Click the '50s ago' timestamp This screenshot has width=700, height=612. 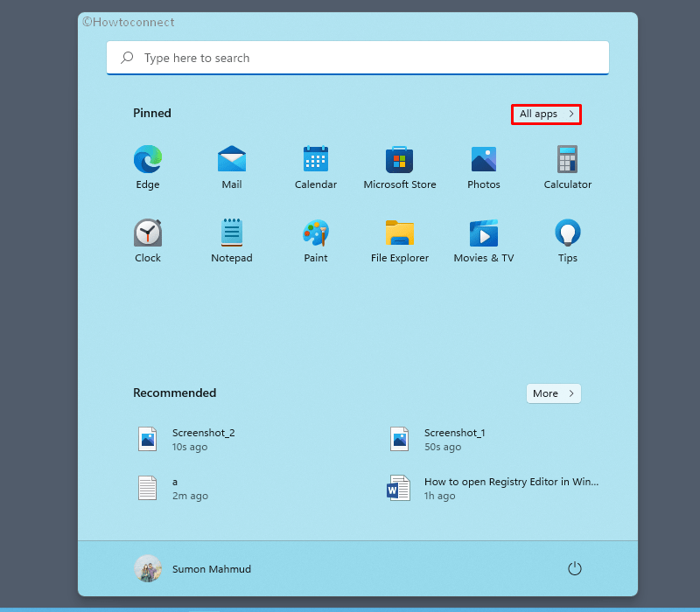click(x=443, y=447)
